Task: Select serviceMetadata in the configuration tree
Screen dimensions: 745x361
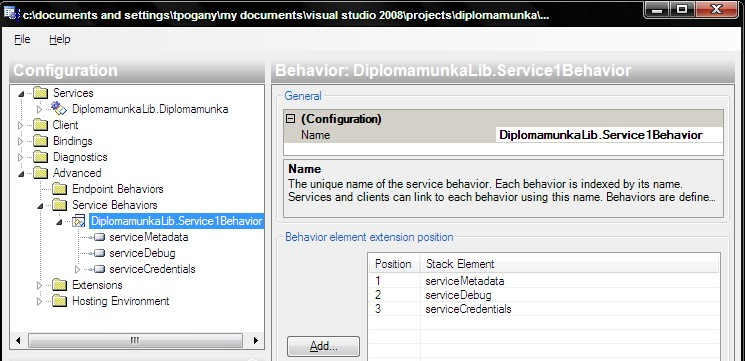Action: 149,237
